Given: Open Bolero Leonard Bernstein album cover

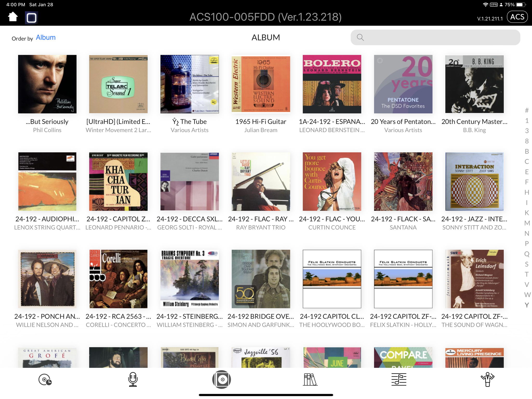Looking at the screenshot, I should (x=332, y=84).
